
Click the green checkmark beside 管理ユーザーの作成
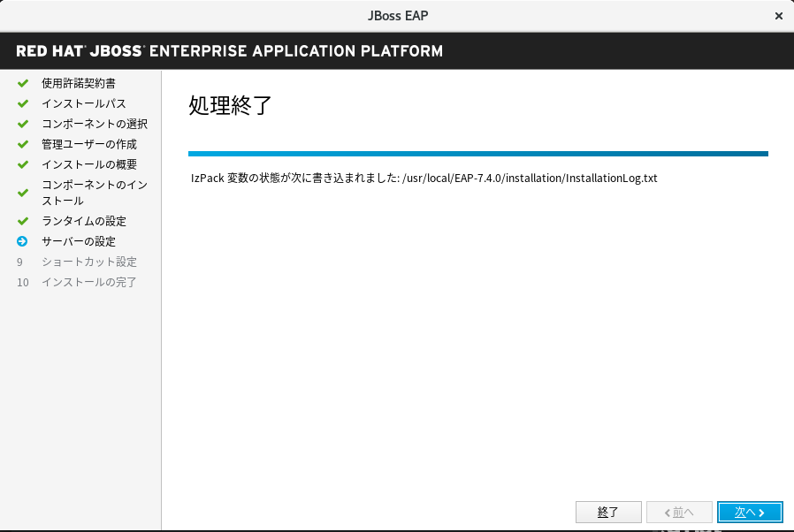[x=23, y=144]
